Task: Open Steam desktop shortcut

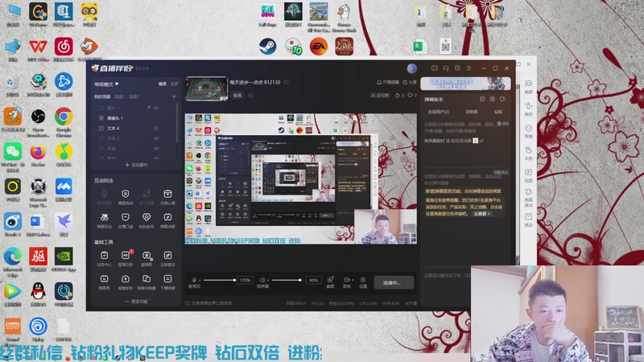Action: pos(267,47)
